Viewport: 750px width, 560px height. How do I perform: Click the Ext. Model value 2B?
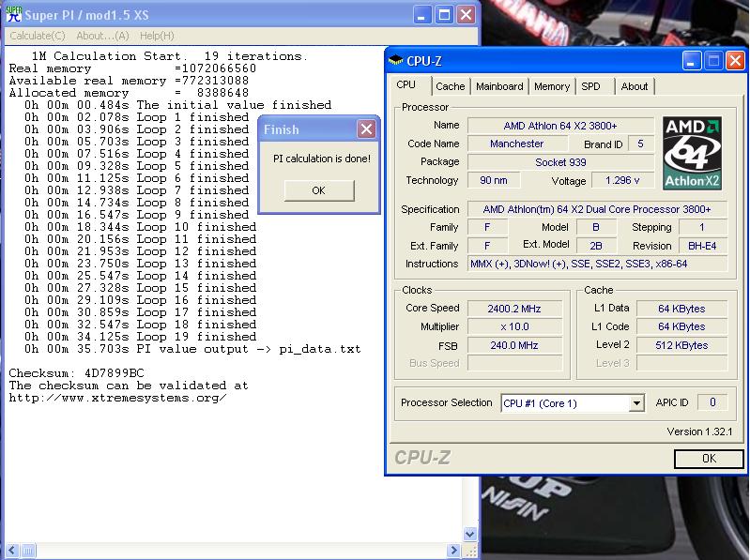click(x=596, y=246)
